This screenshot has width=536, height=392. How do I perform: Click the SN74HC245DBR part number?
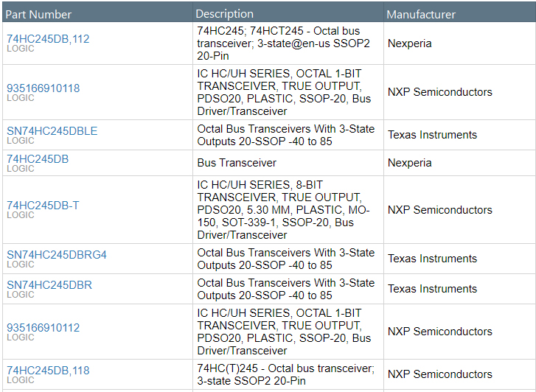click(x=49, y=285)
